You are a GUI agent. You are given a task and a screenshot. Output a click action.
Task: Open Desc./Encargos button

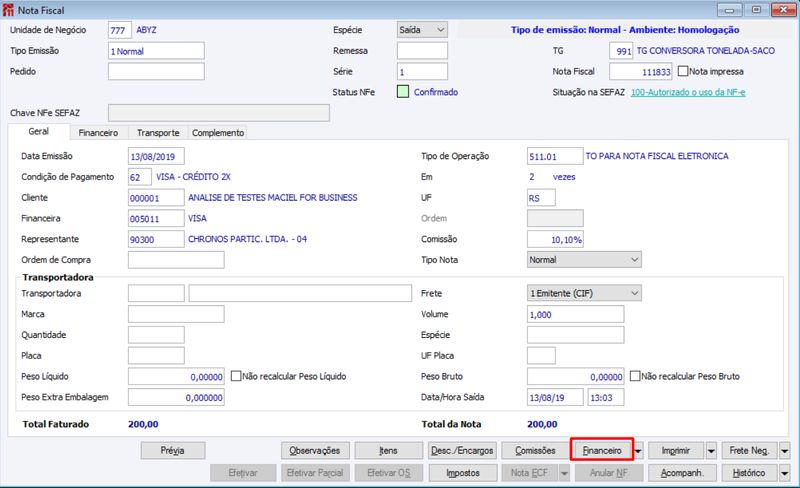tap(462, 451)
